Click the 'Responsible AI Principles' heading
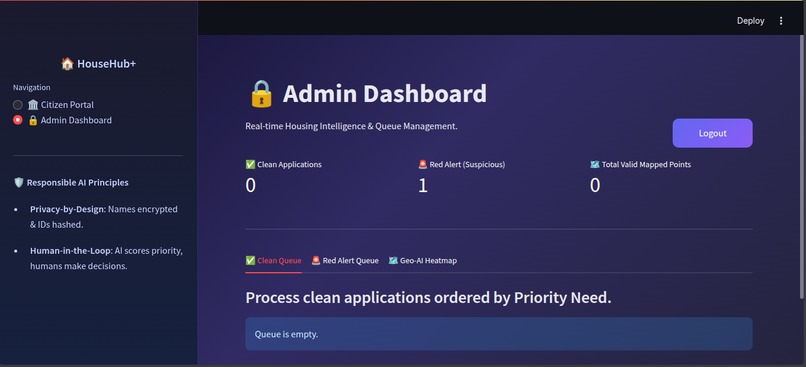 (78, 182)
